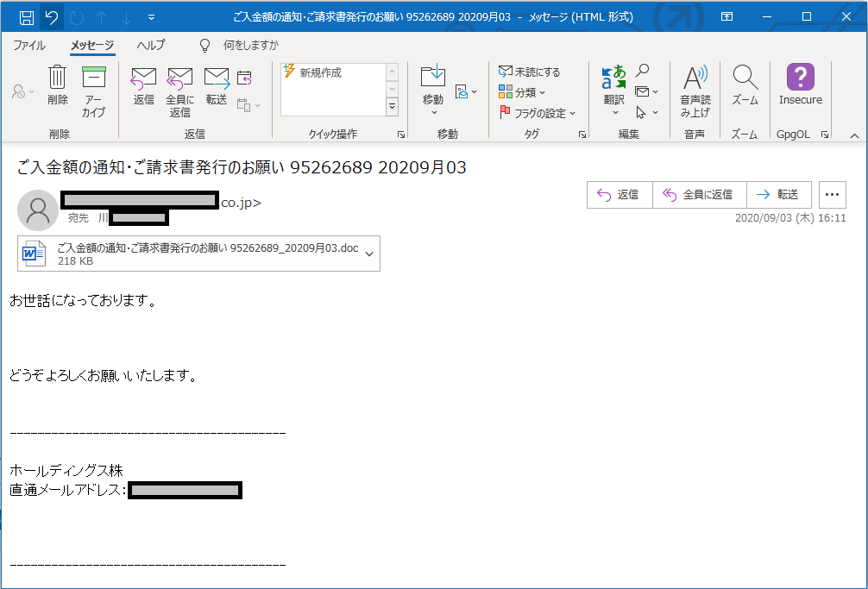Select 新規作成 quick step

point(320,72)
